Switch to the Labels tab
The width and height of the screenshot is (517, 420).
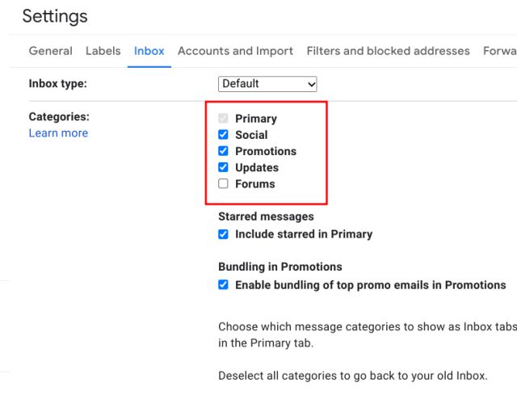103,51
